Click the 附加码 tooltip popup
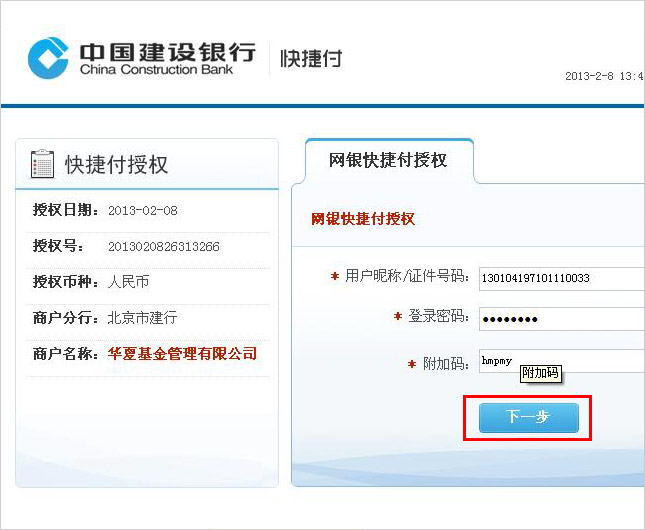Image resolution: width=645 pixels, height=530 pixels. (541, 374)
